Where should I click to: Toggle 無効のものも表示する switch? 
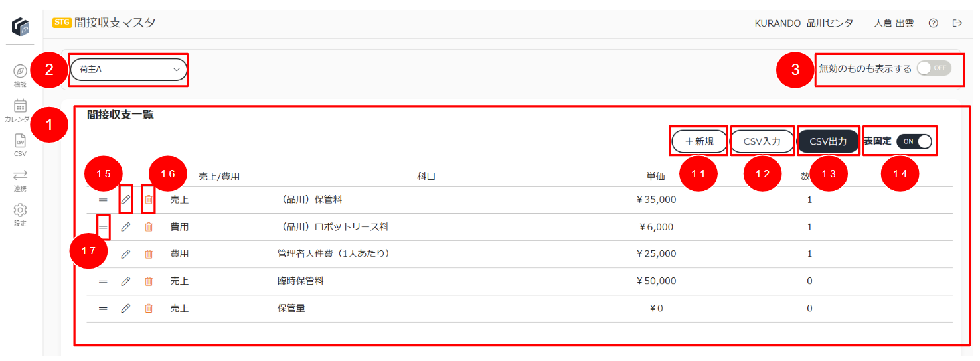coord(934,68)
